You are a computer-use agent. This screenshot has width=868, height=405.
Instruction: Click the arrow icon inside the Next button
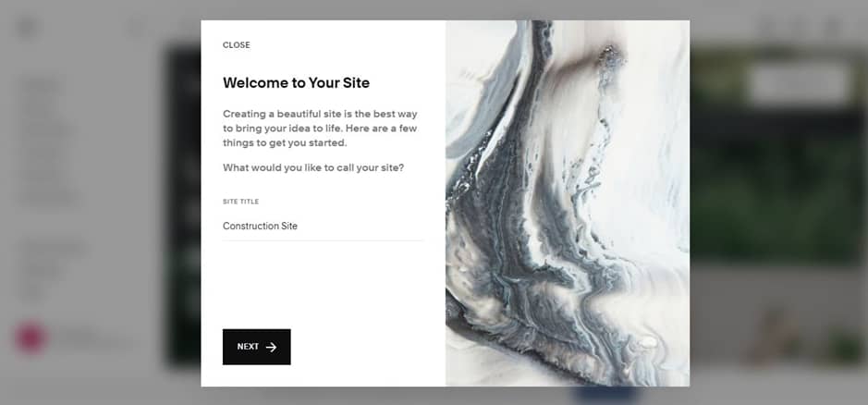tap(271, 347)
